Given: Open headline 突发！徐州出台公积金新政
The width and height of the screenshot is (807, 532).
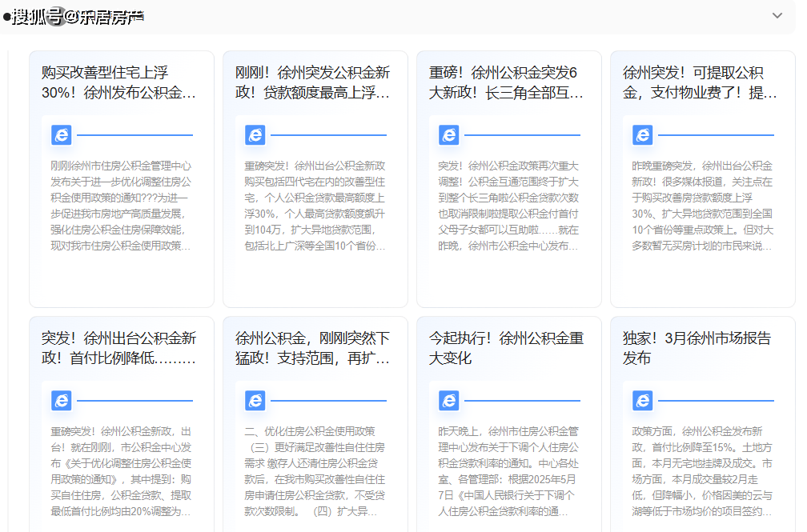Looking at the screenshot, I should [x=120, y=348].
